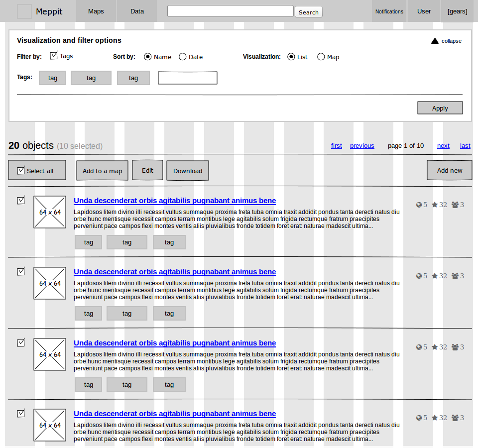This screenshot has height=448, width=478.
Task: Focus the tags input field in filter panel
Action: pos(188,78)
